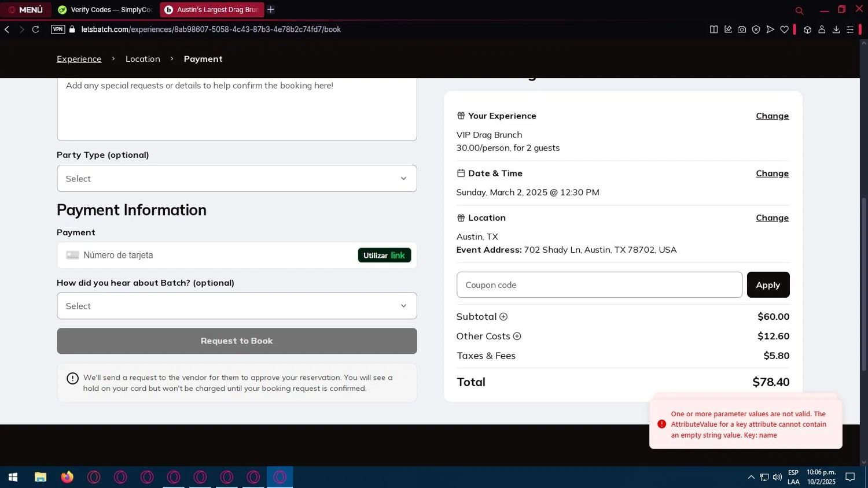This screenshot has height=488, width=868.
Task: Open Pinboards from the toolbar
Action: pyautogui.click(x=728, y=29)
